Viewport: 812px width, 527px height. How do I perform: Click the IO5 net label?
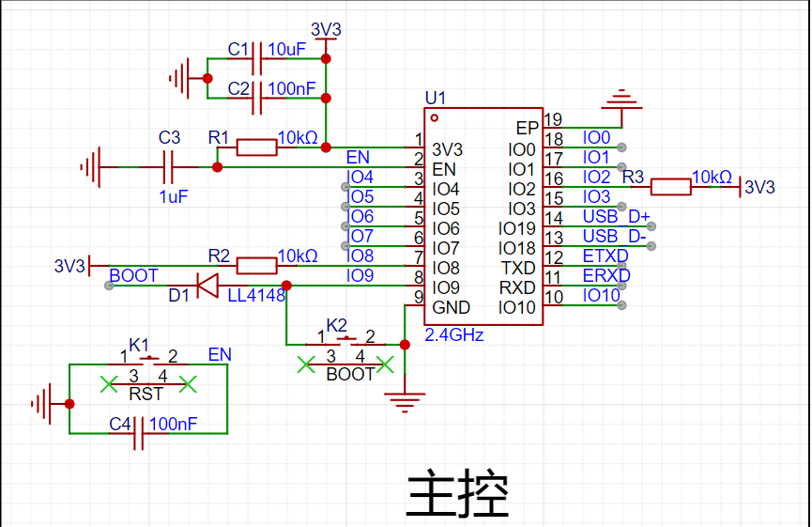click(360, 196)
